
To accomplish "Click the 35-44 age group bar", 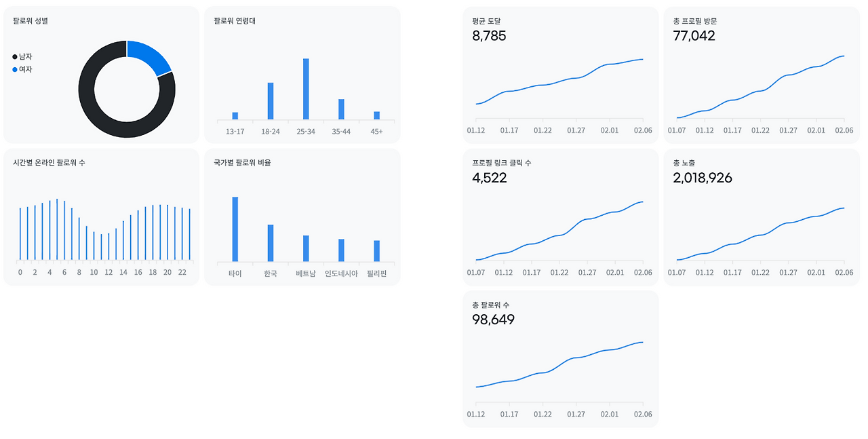I will [341, 109].
